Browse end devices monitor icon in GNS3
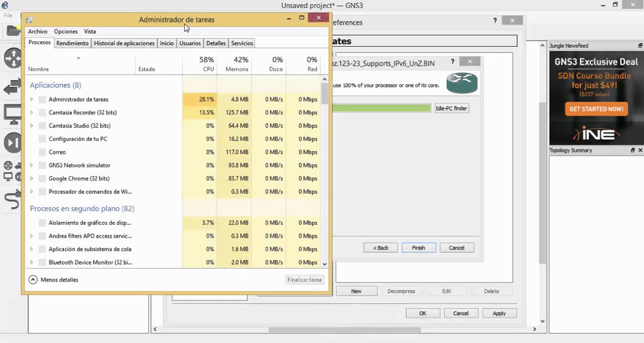644x343 pixels. click(12, 115)
